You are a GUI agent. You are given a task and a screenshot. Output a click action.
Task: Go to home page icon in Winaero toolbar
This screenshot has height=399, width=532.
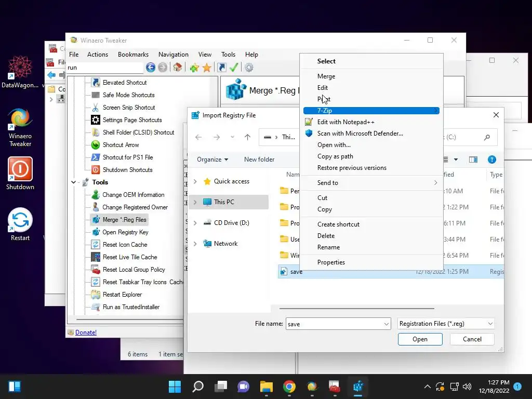(178, 68)
